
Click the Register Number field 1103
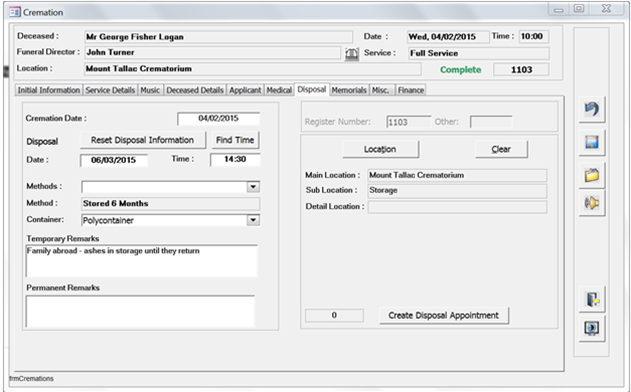(x=408, y=122)
